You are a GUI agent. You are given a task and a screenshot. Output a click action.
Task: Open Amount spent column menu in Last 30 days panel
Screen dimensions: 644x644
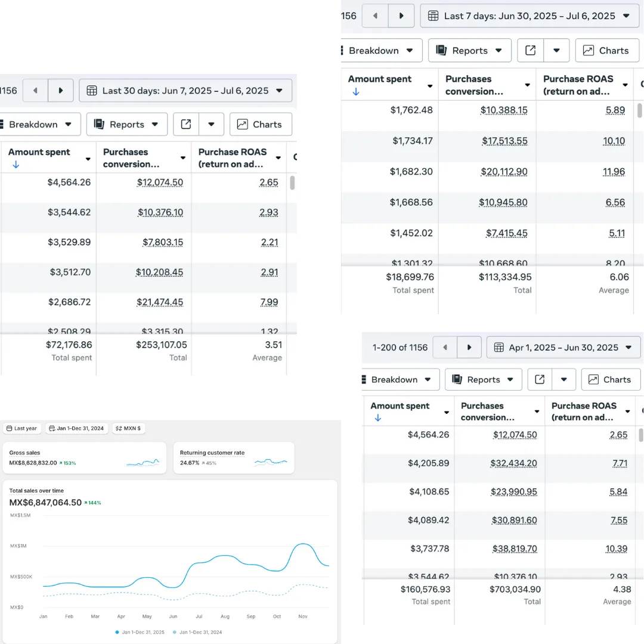88,159
